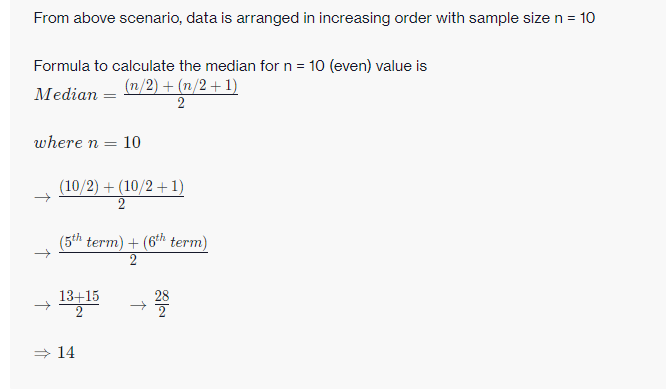Click the double arrow before 14
This screenshot has width=666, height=389.
pos(42,353)
